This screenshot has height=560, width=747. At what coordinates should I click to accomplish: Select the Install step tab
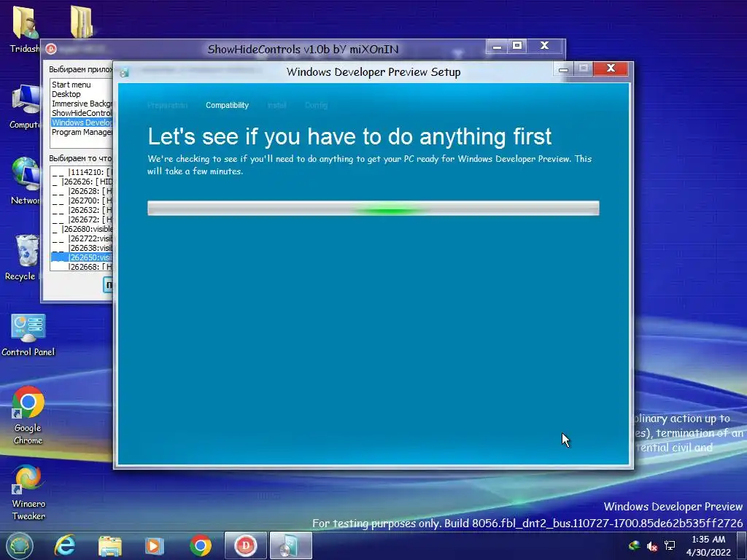click(x=276, y=105)
